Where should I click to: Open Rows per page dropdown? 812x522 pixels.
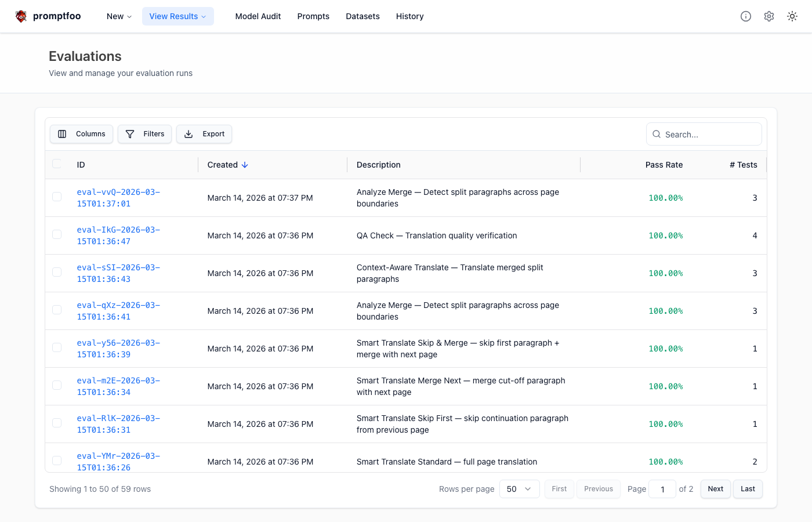[x=519, y=489]
